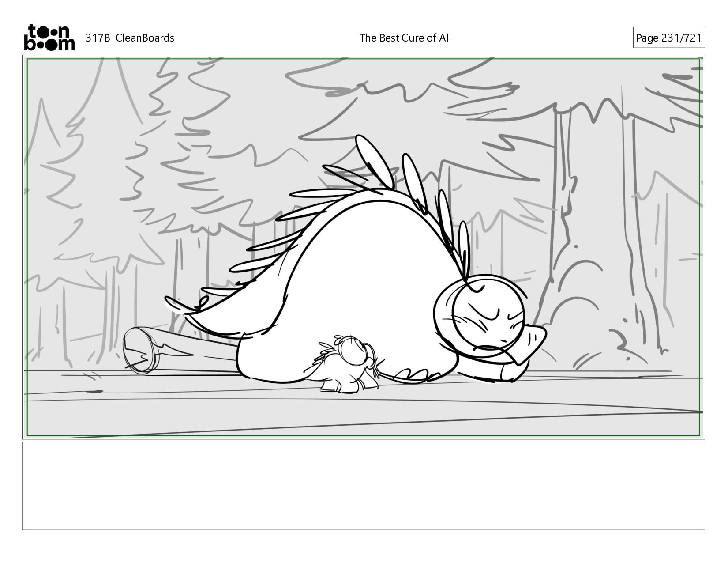Image resolution: width=728 pixels, height=563 pixels.
Task: Select the title 'The Best Cure of All'
Action: [x=405, y=38]
